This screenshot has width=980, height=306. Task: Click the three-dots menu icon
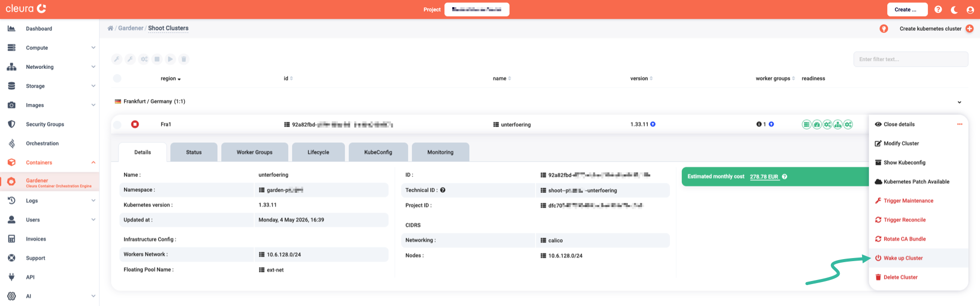click(x=960, y=124)
